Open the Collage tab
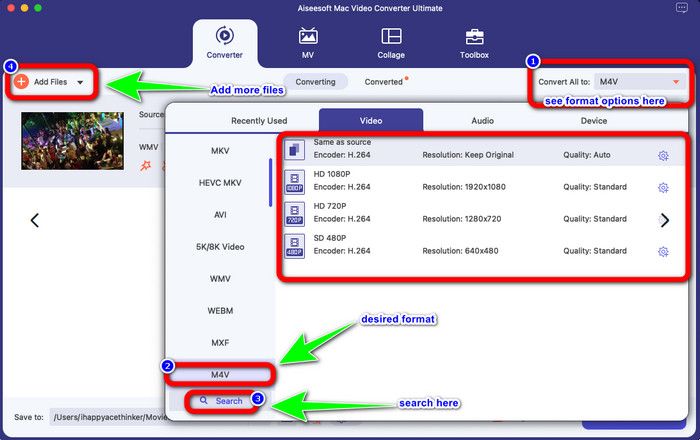 [x=391, y=43]
